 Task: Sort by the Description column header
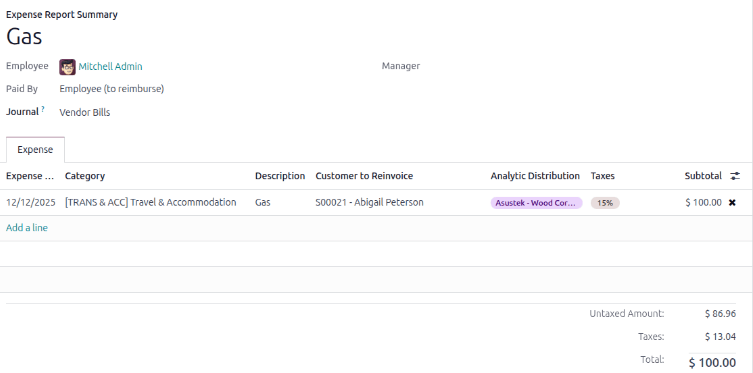click(x=280, y=176)
